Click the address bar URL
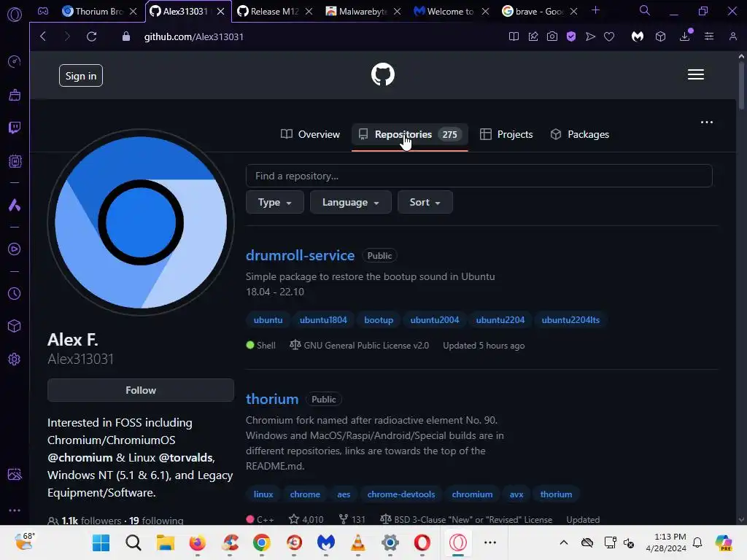The height and width of the screenshot is (560, 747). click(194, 36)
